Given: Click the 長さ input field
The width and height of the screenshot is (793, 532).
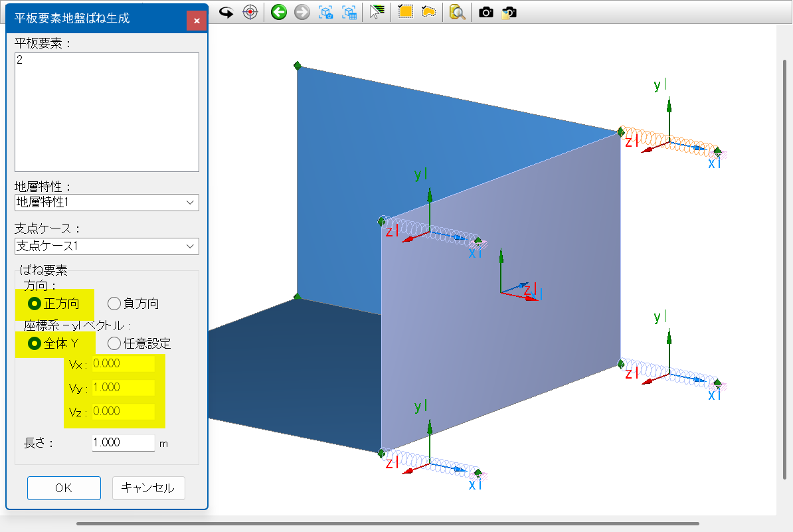Looking at the screenshot, I should pyautogui.click(x=123, y=442).
